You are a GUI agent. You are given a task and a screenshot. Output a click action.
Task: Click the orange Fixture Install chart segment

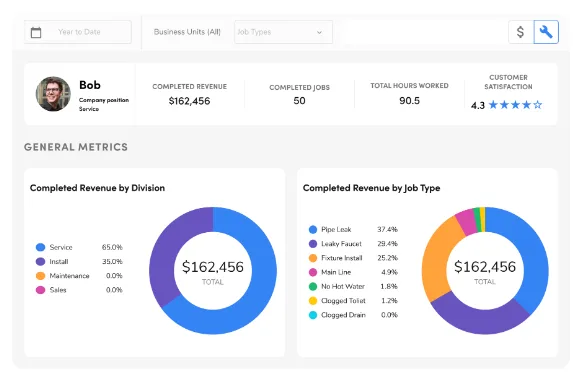[x=437, y=256]
